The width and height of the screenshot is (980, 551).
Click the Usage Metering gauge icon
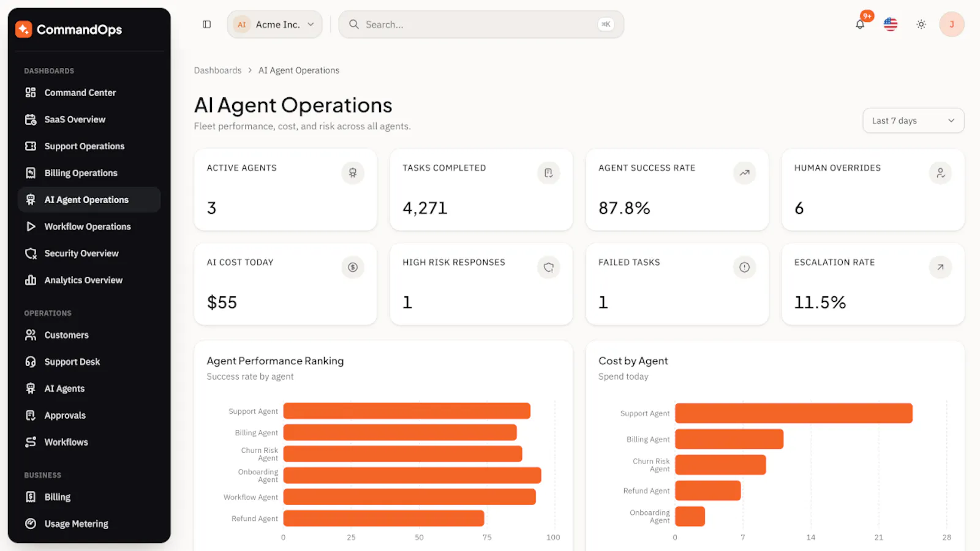tap(31, 524)
